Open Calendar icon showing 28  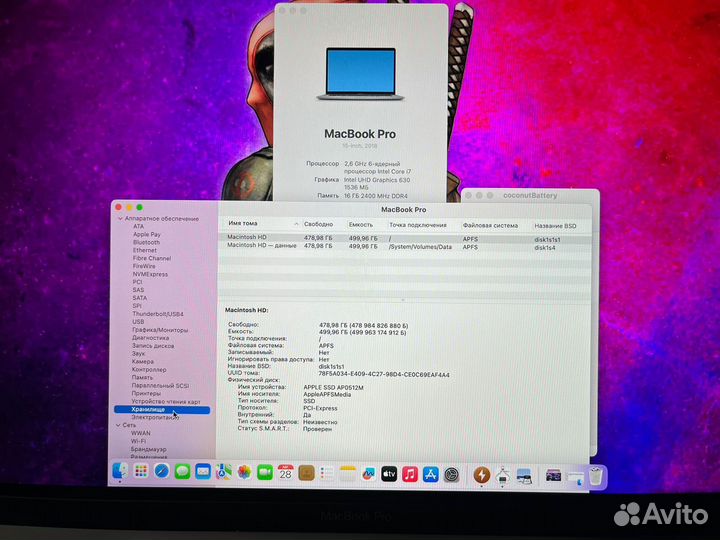[x=286, y=473]
